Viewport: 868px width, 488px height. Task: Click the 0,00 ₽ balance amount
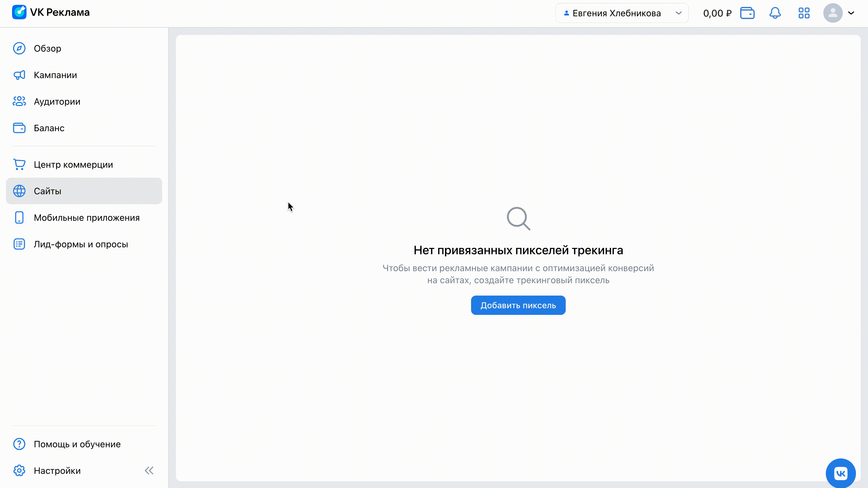pos(717,13)
